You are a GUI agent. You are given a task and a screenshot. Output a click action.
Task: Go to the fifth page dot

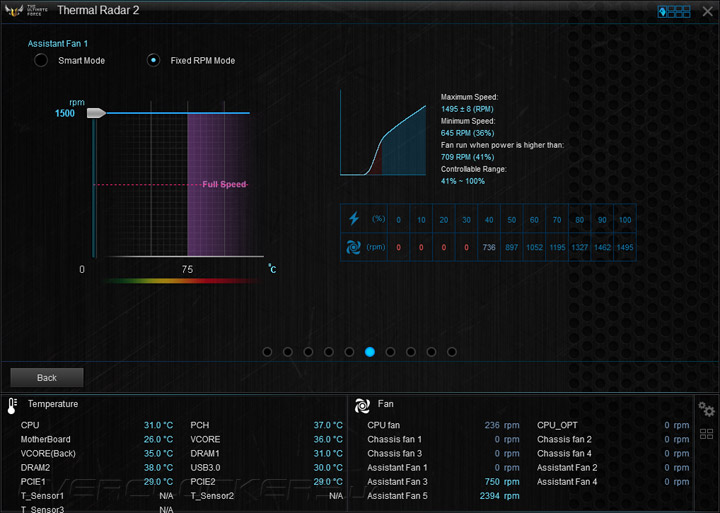tap(349, 352)
